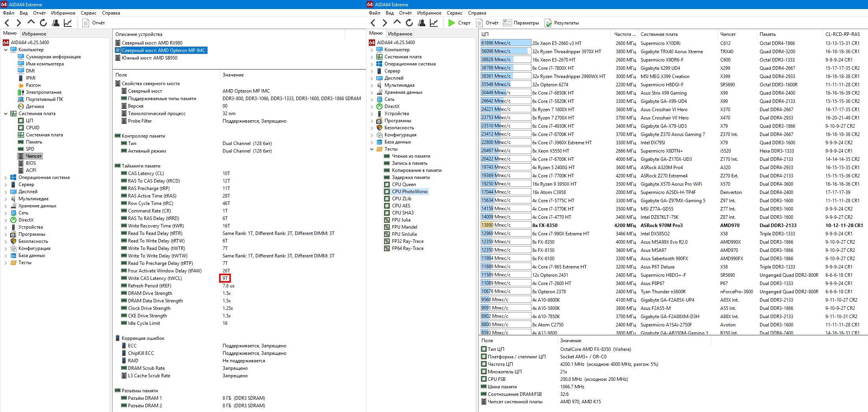Click the Forward arrow in the left window toolbar
Viewport: 868px width, 412px height.
(19, 23)
